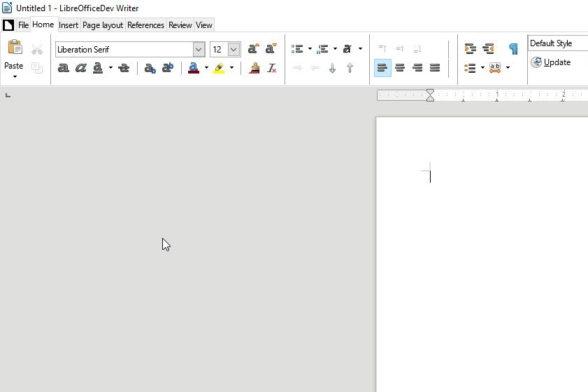Select align left

(382, 68)
